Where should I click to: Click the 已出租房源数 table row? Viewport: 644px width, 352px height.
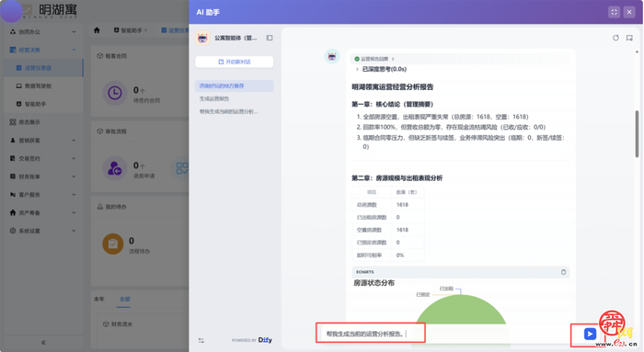click(x=387, y=217)
